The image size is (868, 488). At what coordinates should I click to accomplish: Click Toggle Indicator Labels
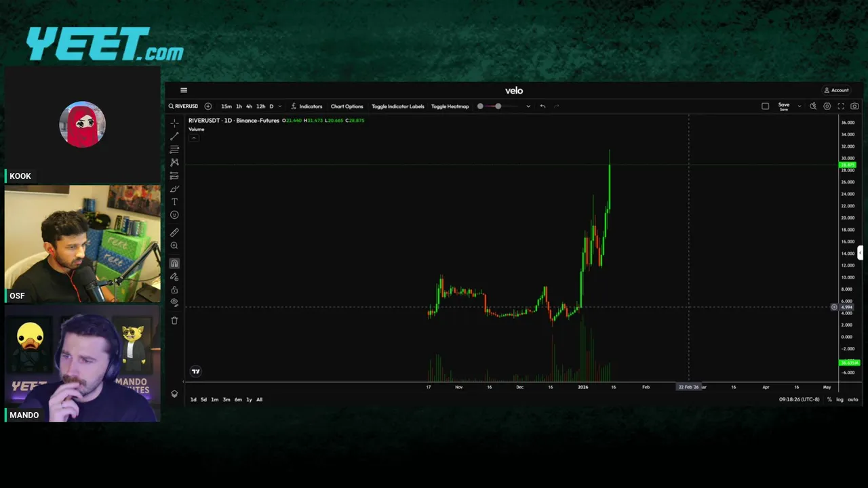click(398, 106)
